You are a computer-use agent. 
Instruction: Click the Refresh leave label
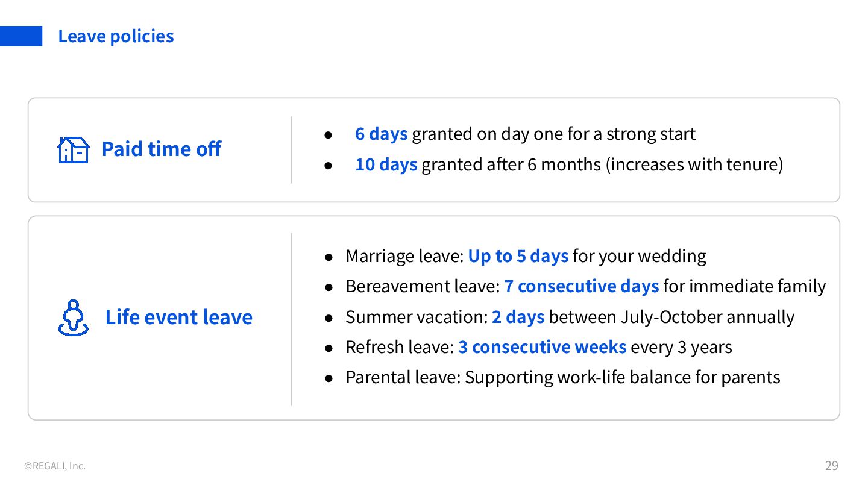tap(399, 347)
